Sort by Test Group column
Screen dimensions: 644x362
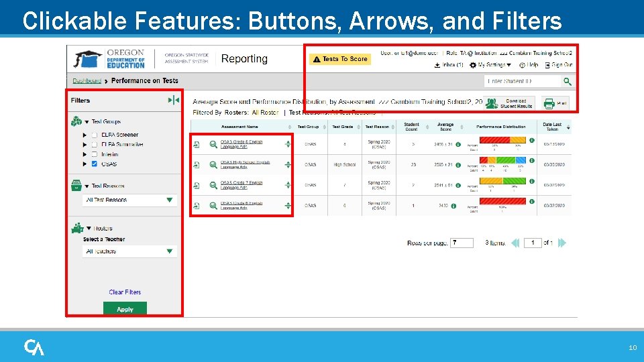click(x=325, y=127)
